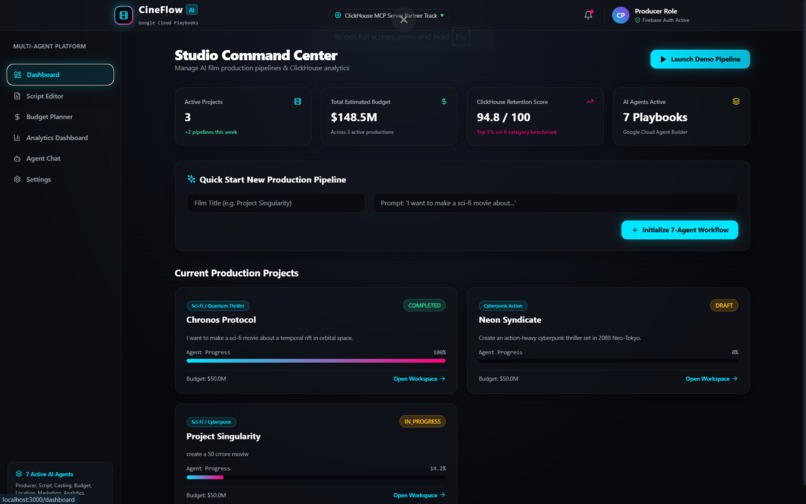Click the DRAFT status badge
The height and width of the screenshot is (504, 806).
point(724,305)
